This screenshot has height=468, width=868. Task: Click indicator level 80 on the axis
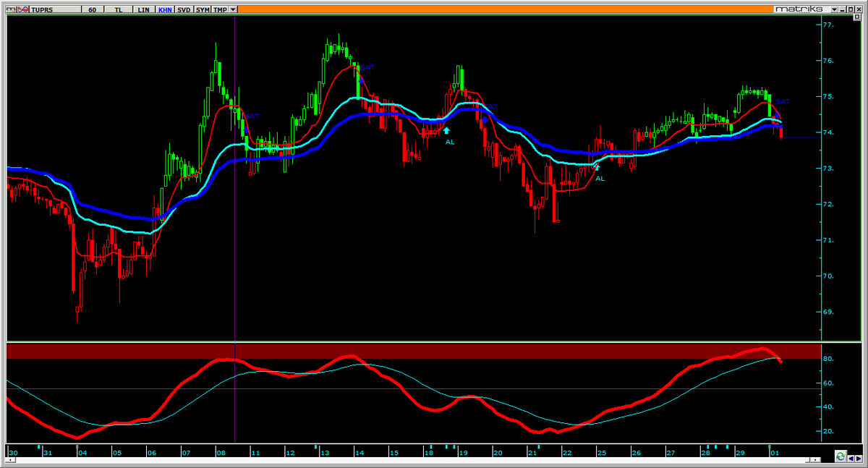coord(829,359)
